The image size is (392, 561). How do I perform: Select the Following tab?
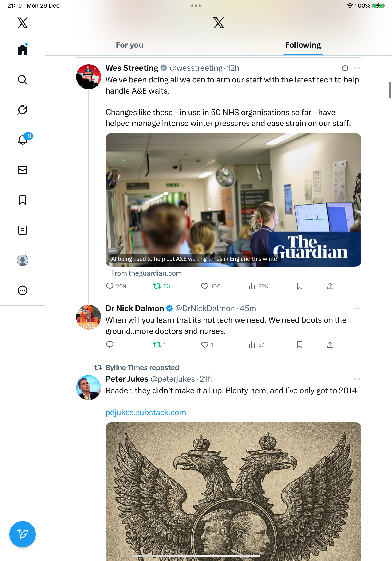pos(303,45)
